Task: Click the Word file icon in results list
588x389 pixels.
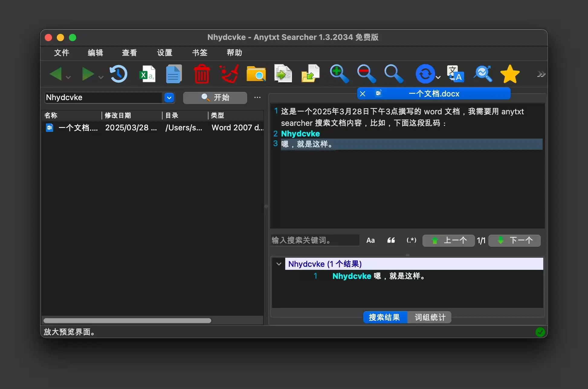Action: click(50, 128)
